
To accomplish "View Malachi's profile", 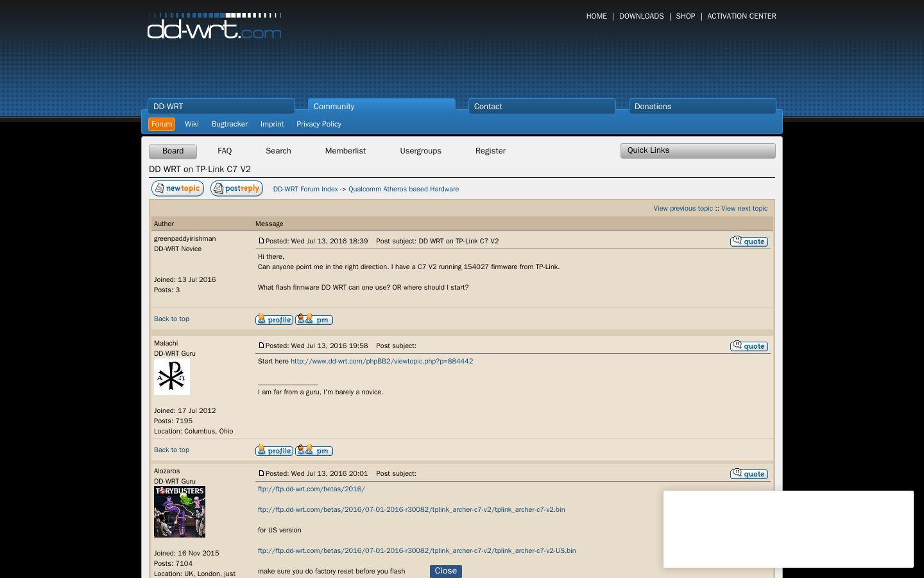I will click(274, 450).
